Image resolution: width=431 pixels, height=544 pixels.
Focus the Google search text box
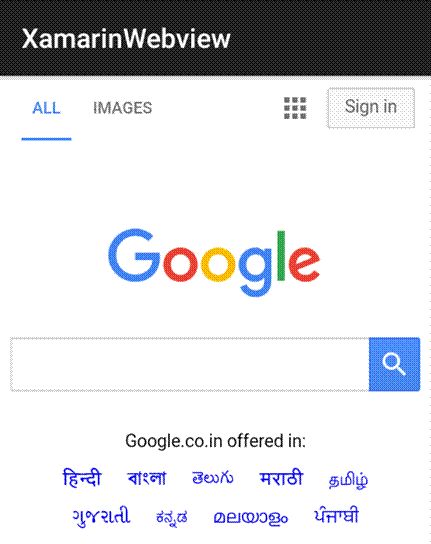coord(190,364)
